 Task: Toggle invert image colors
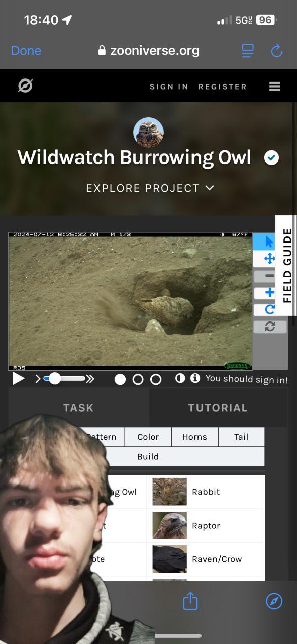180,378
